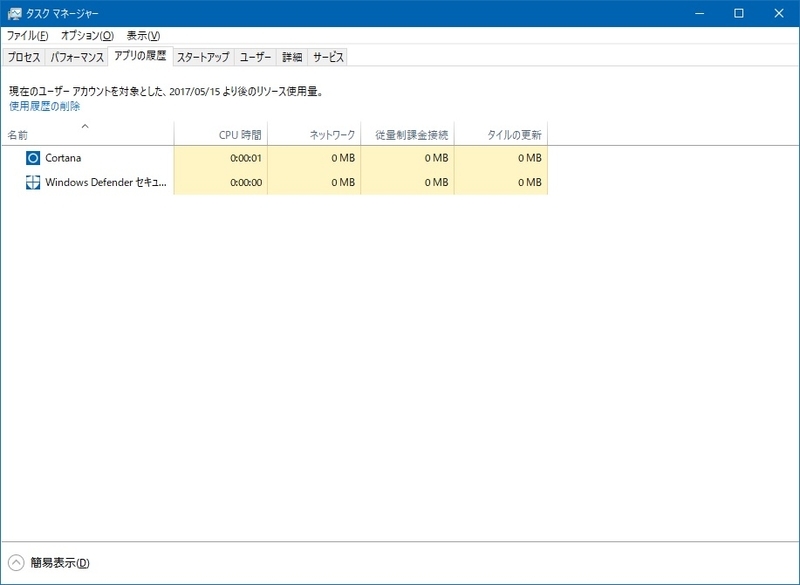Open the ファイル(F) menu
800x585 pixels.
28,36
